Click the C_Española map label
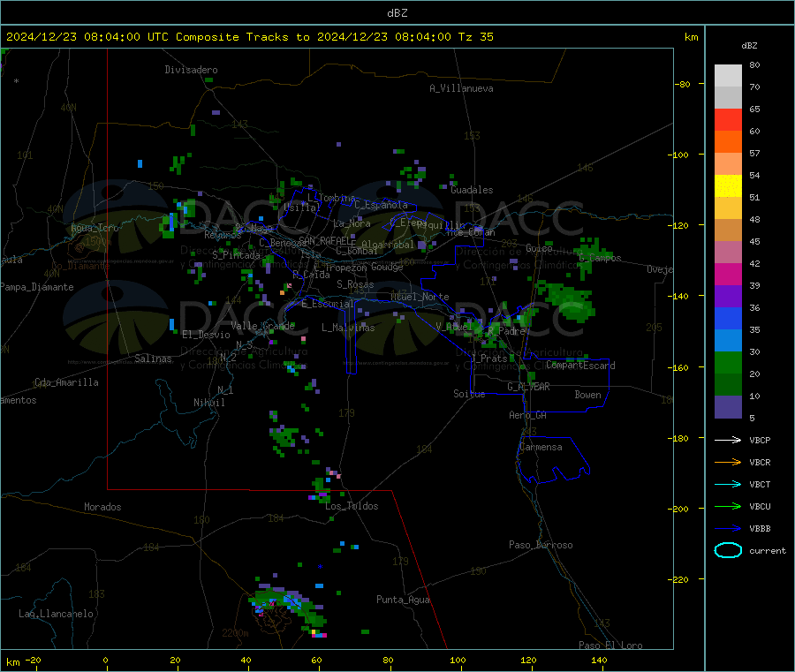 [381, 205]
